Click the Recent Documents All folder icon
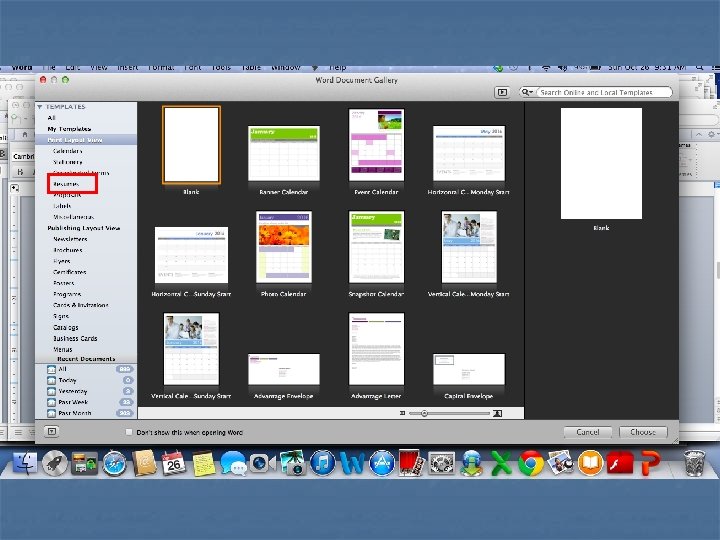This screenshot has height=540, width=720. point(51,369)
